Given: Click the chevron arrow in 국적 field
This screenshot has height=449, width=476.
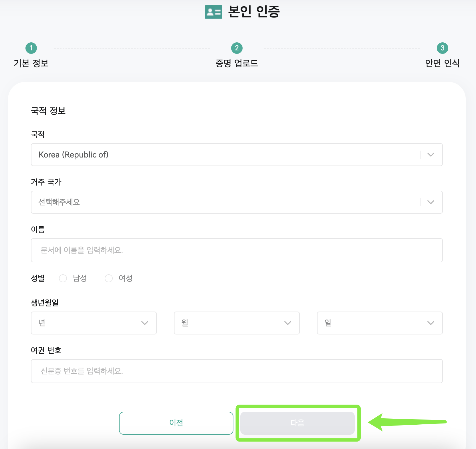Looking at the screenshot, I should point(431,155).
